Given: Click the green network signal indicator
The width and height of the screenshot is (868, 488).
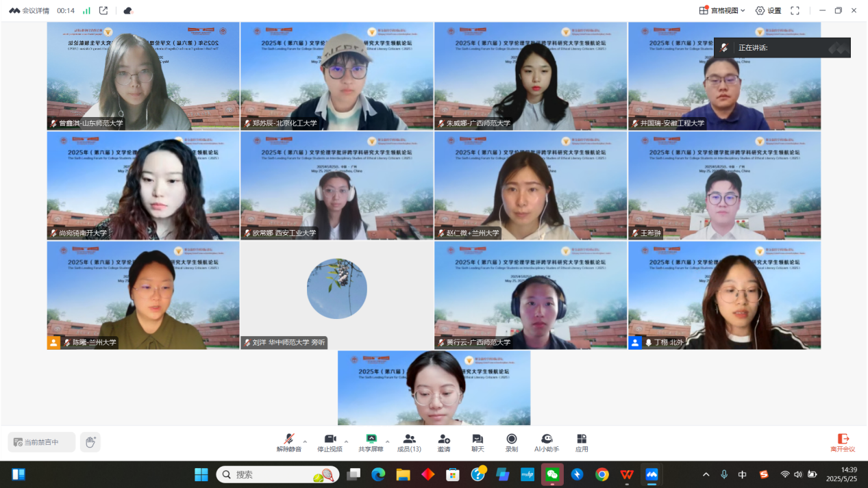Looking at the screenshot, I should [86, 10].
